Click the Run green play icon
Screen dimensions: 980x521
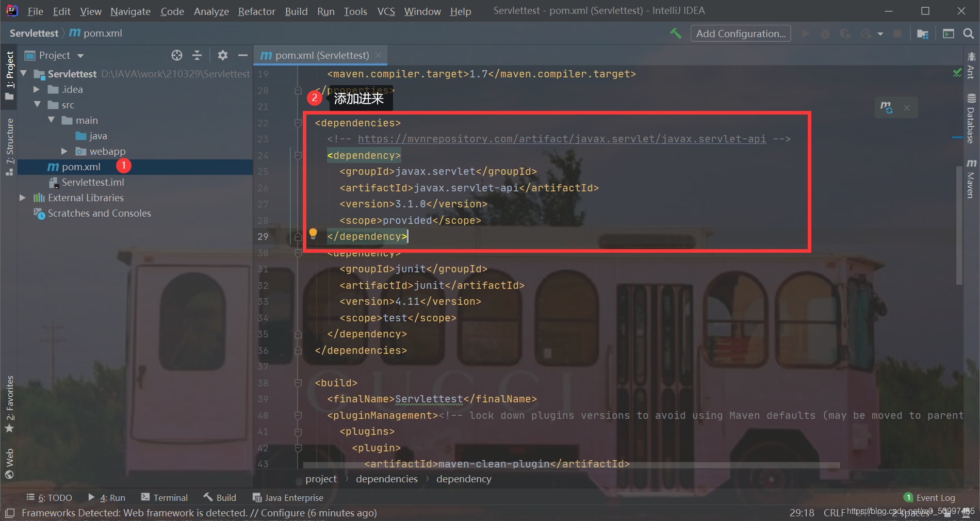click(x=805, y=34)
